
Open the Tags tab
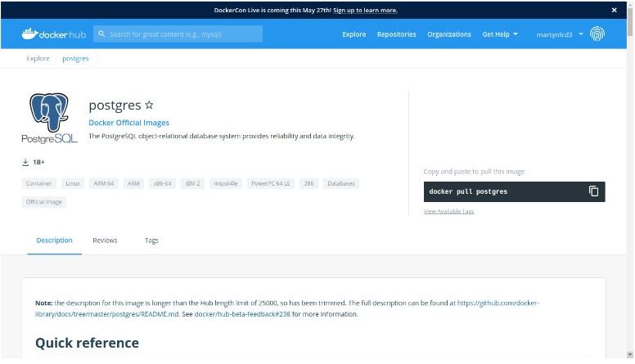[x=151, y=240]
